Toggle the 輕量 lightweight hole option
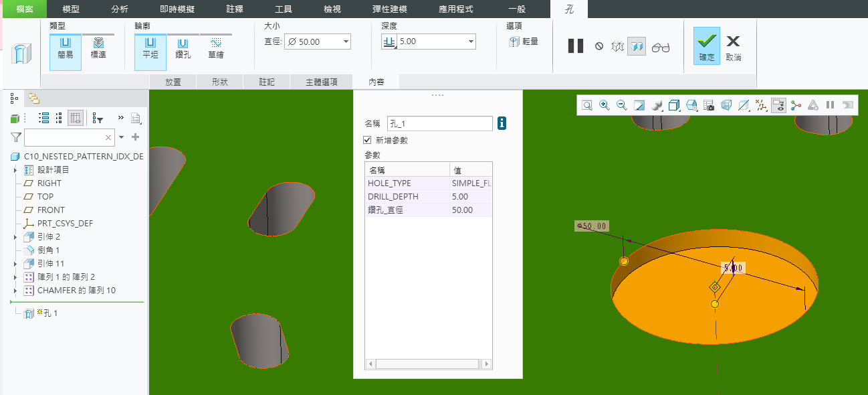 [523, 42]
